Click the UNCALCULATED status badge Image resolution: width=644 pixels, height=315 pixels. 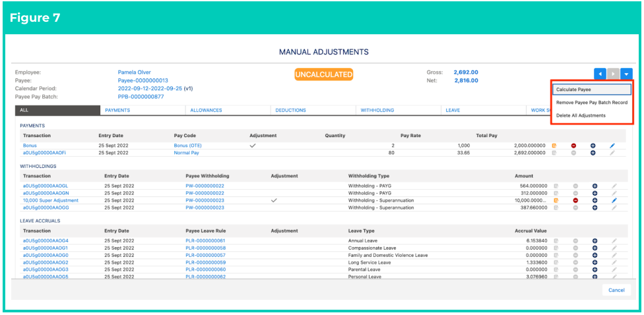pyautogui.click(x=323, y=74)
